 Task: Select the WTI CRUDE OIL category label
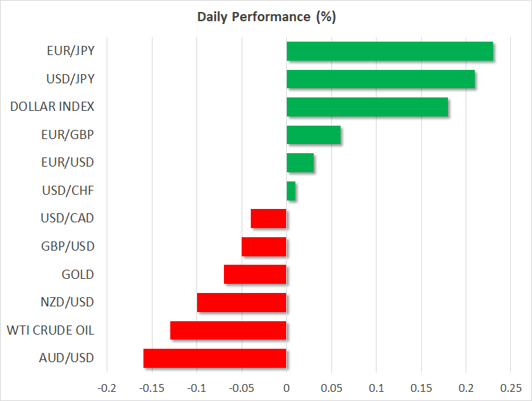(x=50, y=330)
